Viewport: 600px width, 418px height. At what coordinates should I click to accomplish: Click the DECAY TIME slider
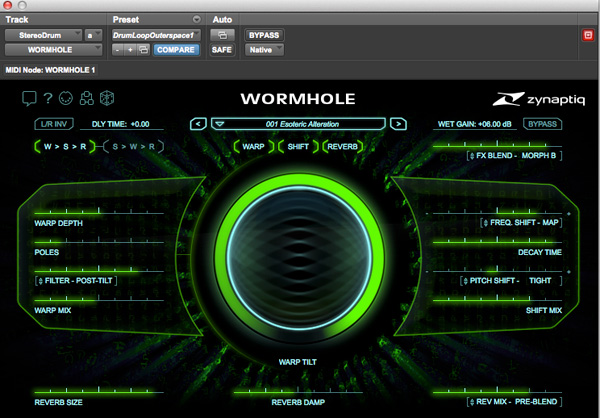(497, 241)
